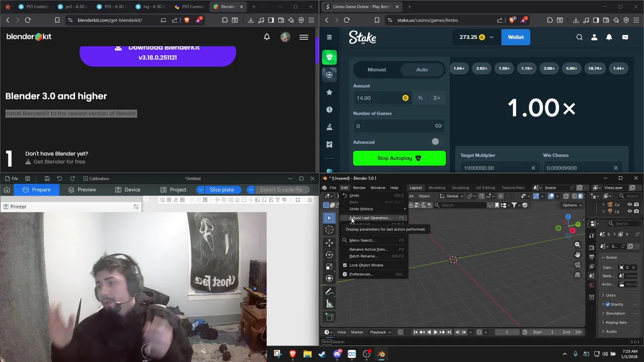Click the slicer save icon
This screenshot has height=362, width=644.
47,178
